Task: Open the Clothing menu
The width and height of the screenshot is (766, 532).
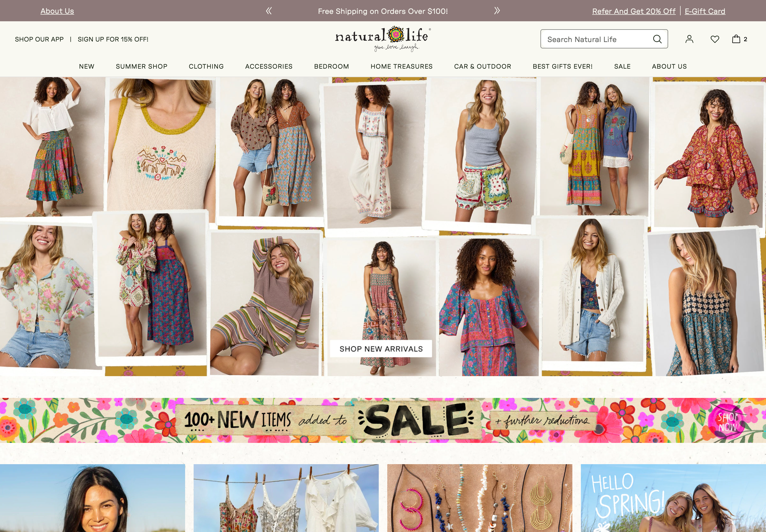Action: [206, 66]
